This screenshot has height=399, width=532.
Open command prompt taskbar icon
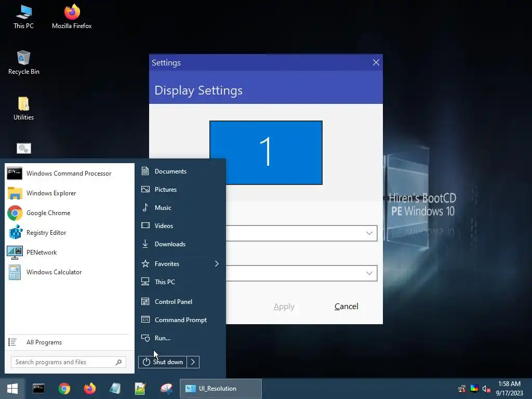click(38, 389)
